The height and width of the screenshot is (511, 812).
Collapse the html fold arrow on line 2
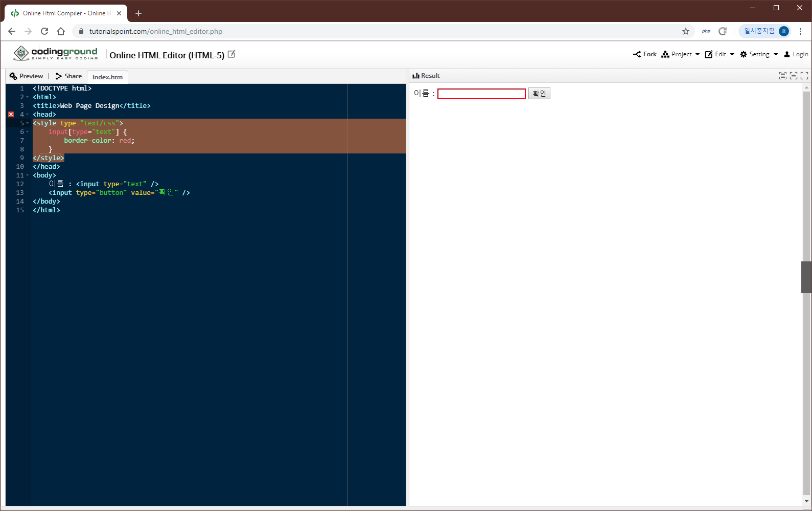click(28, 97)
